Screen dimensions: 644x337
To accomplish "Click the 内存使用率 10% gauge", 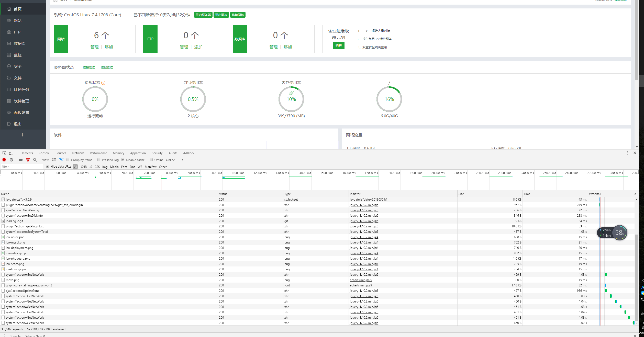I will [x=291, y=99].
